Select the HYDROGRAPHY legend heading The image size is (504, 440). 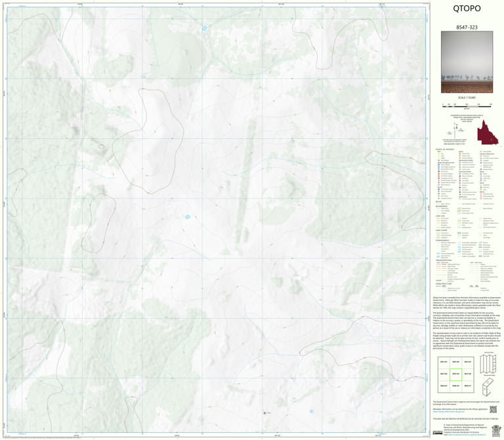[x=442, y=240]
